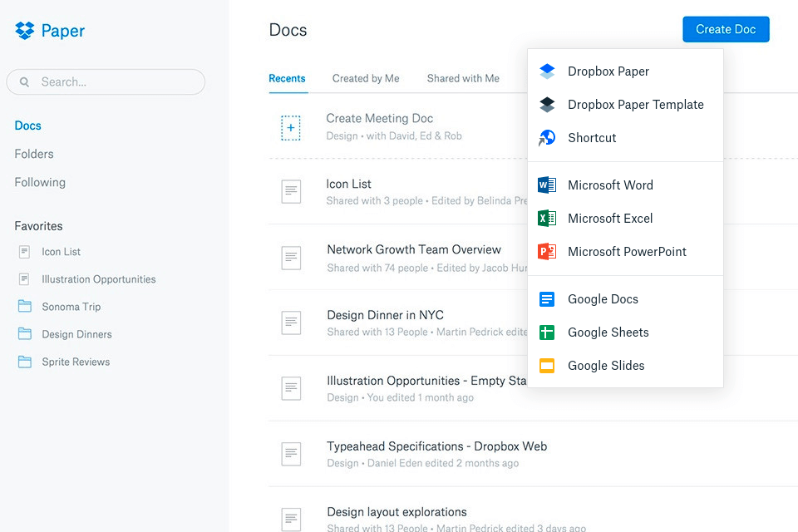Click the search magnifier icon
Image resolution: width=798 pixels, height=532 pixels.
coord(24,82)
